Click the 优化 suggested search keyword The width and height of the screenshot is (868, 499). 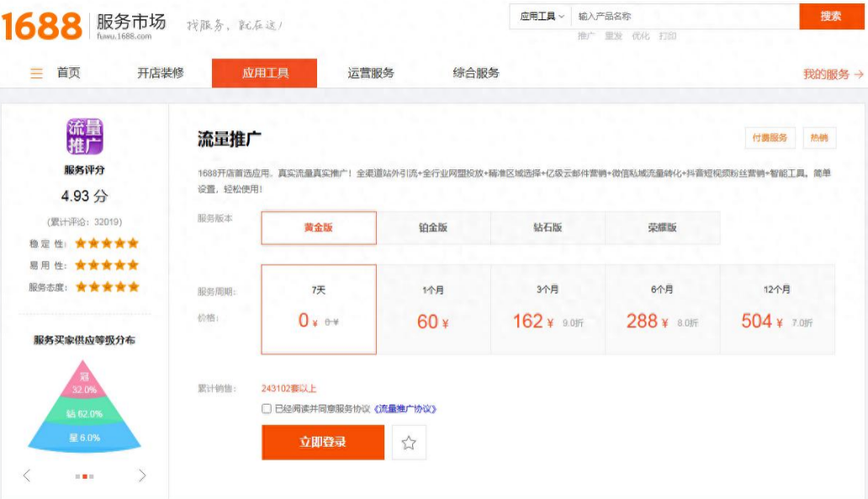(640, 36)
